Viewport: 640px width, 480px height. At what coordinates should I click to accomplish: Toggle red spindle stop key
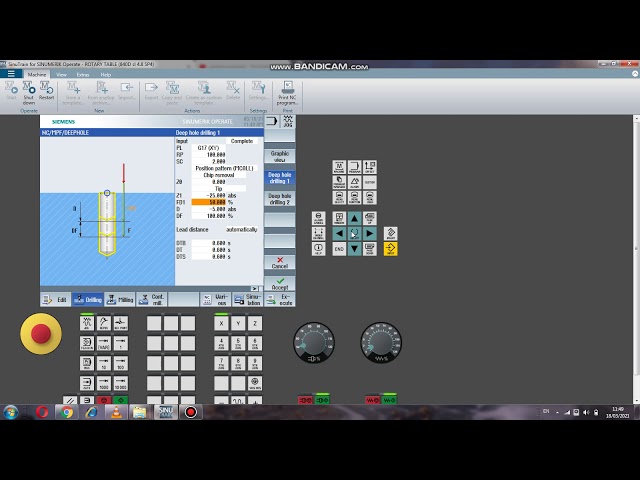tap(306, 400)
